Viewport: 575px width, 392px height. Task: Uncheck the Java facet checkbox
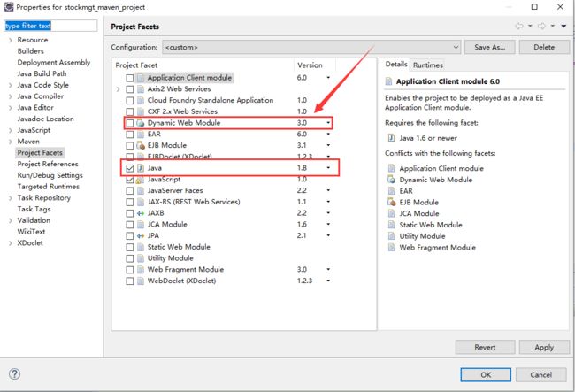[129, 168]
